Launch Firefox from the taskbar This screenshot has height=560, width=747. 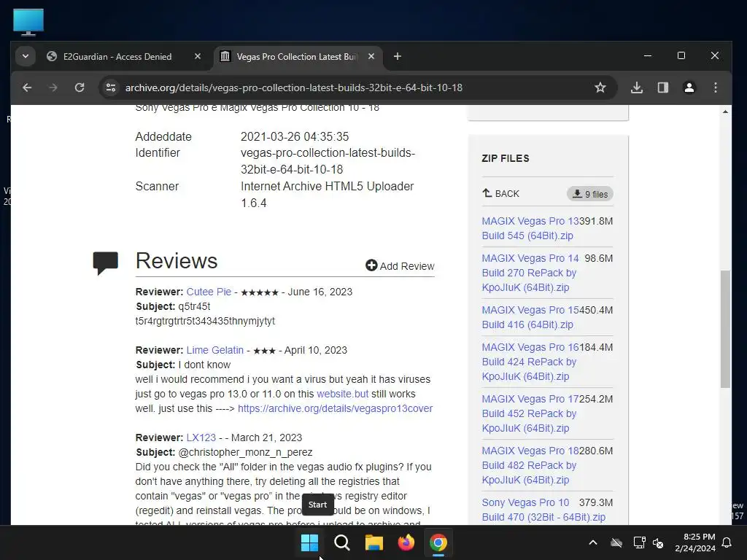click(406, 542)
